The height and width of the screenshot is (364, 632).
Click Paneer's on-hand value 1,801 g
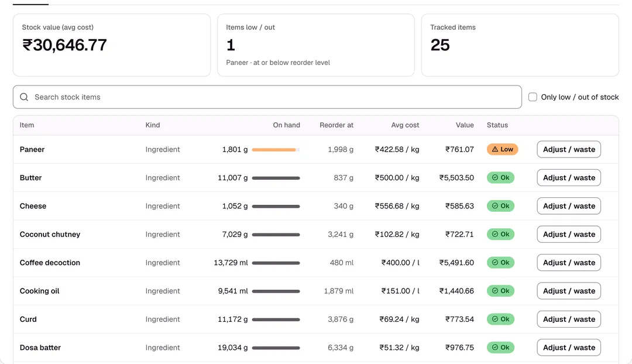click(x=235, y=149)
